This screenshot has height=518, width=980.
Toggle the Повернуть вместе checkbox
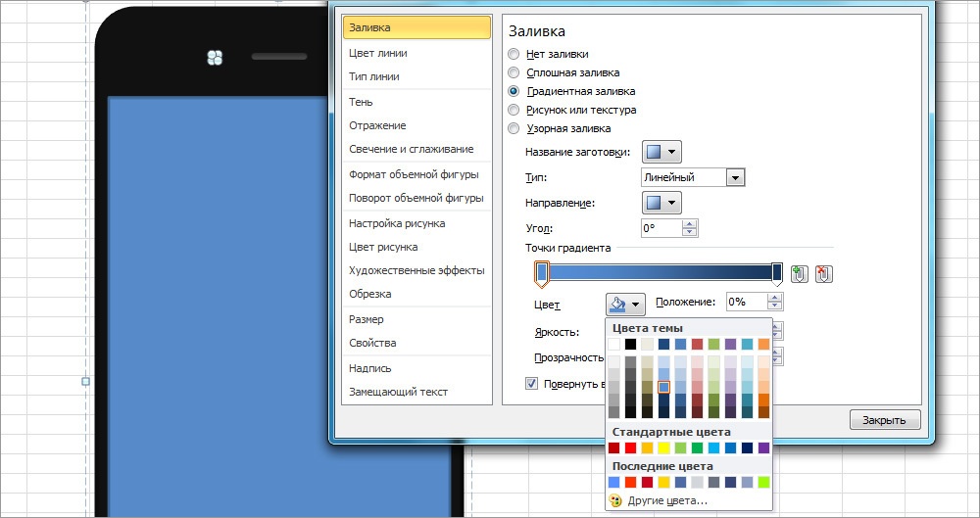pyautogui.click(x=532, y=383)
